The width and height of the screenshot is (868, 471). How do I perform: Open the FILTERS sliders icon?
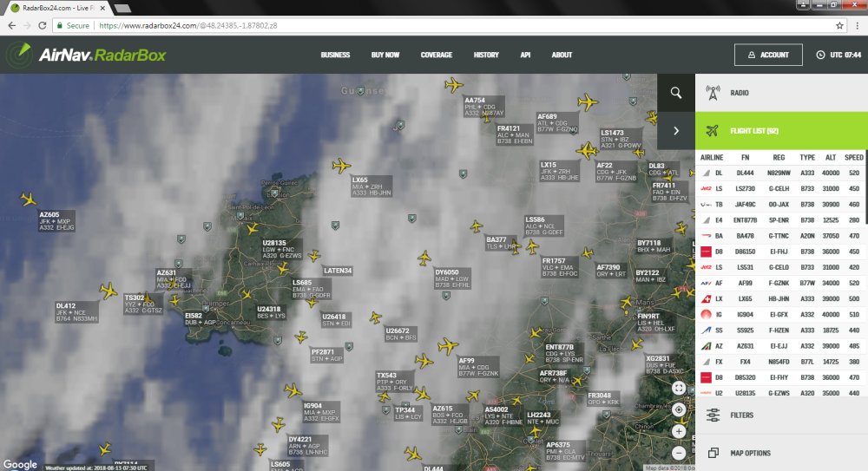pyautogui.click(x=713, y=415)
